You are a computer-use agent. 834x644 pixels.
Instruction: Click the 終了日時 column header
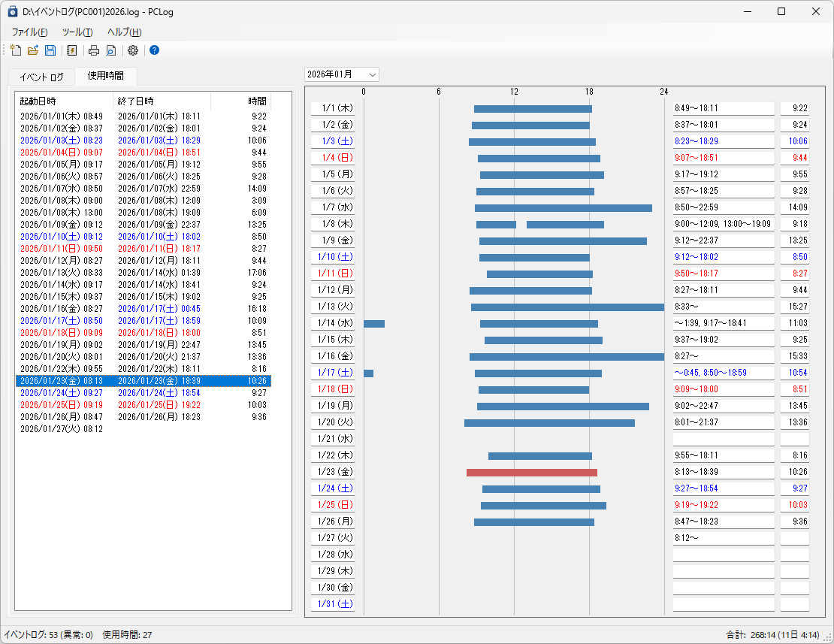point(135,101)
